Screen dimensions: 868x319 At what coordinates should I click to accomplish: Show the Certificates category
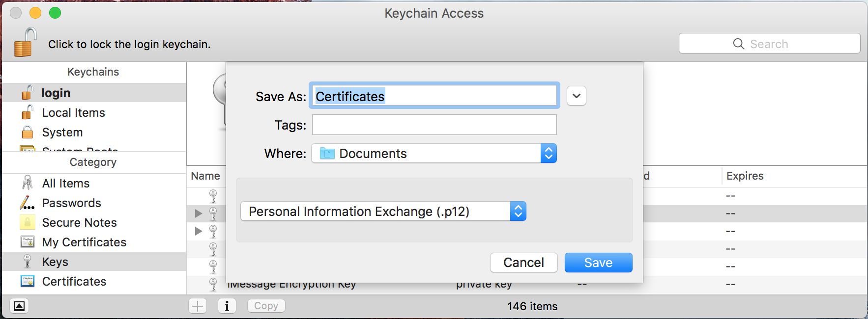point(94,281)
